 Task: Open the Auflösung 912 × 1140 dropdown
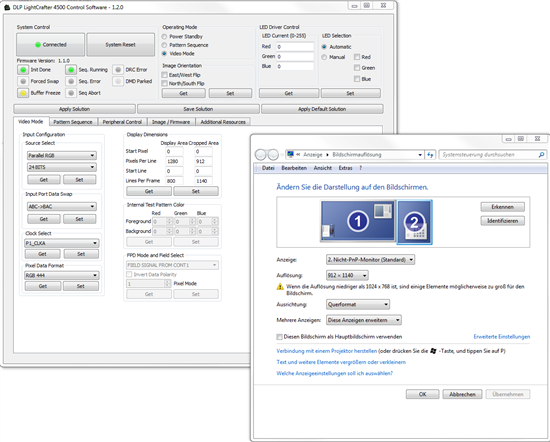coord(347,275)
